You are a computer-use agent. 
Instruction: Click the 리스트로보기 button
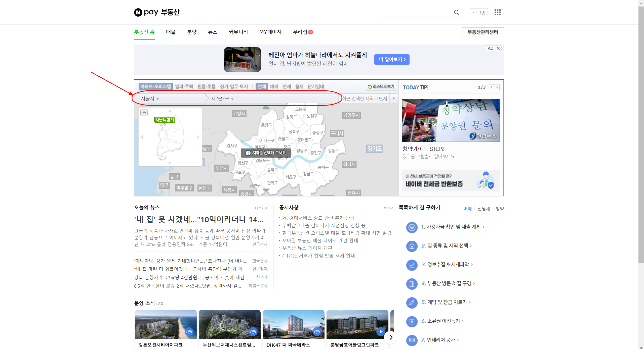pos(381,86)
